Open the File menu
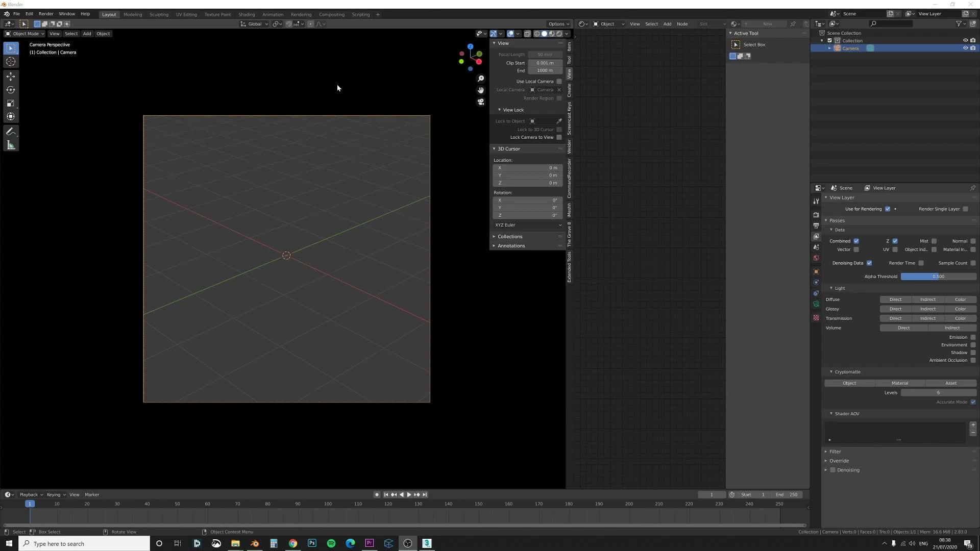The image size is (980, 551). click(x=16, y=14)
